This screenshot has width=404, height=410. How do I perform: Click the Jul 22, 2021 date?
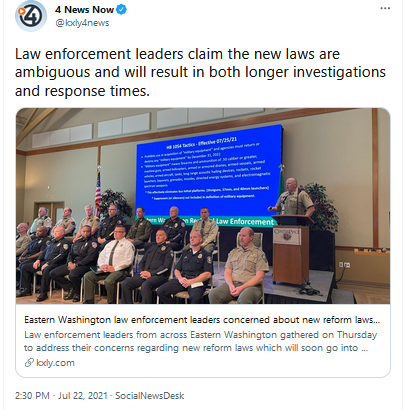83,396
